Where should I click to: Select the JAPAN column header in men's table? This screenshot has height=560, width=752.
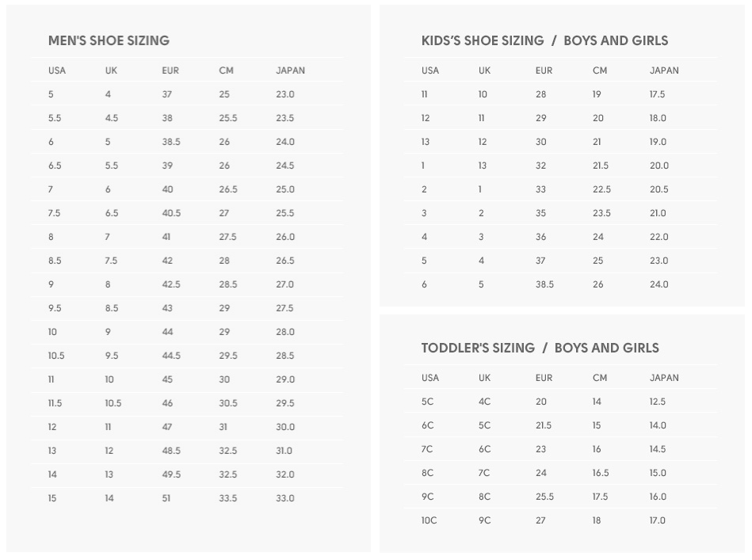(x=290, y=70)
